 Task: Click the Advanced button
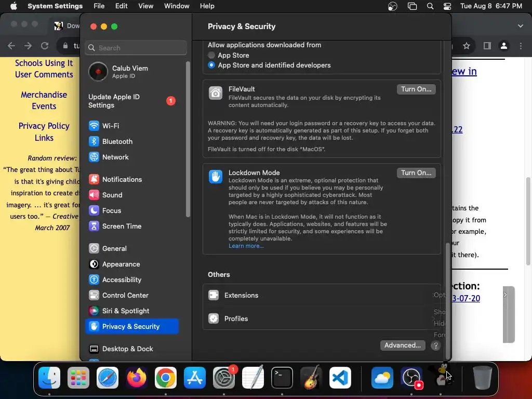click(x=403, y=345)
